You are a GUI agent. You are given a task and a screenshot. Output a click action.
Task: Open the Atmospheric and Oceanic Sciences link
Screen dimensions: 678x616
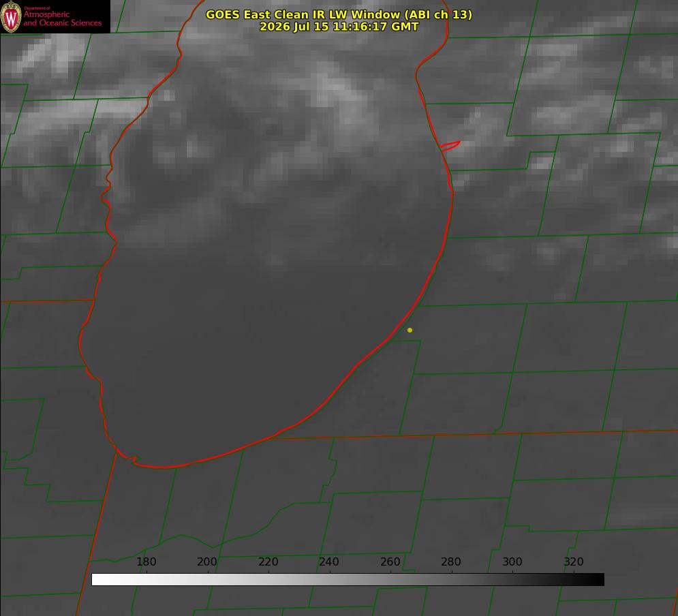tap(63, 18)
